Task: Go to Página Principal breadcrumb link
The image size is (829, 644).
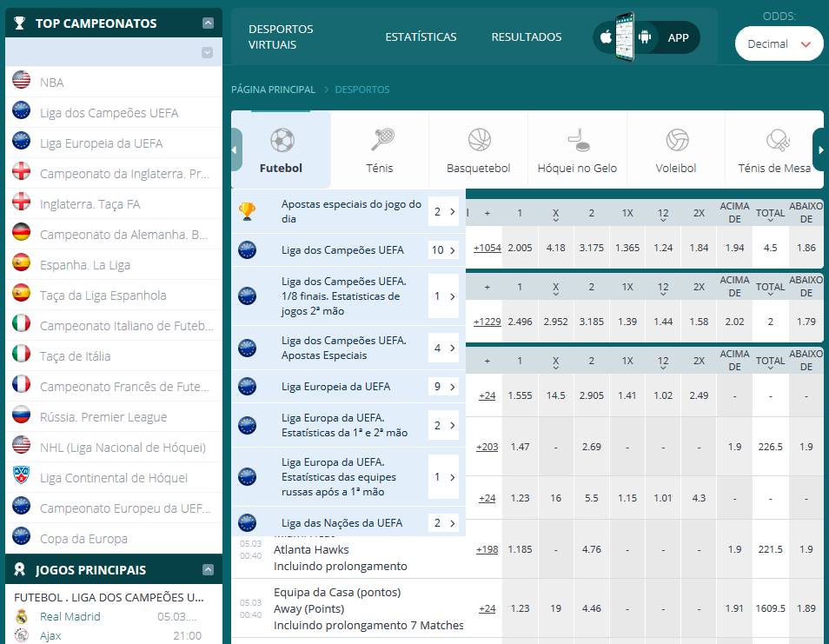Action: [x=273, y=90]
